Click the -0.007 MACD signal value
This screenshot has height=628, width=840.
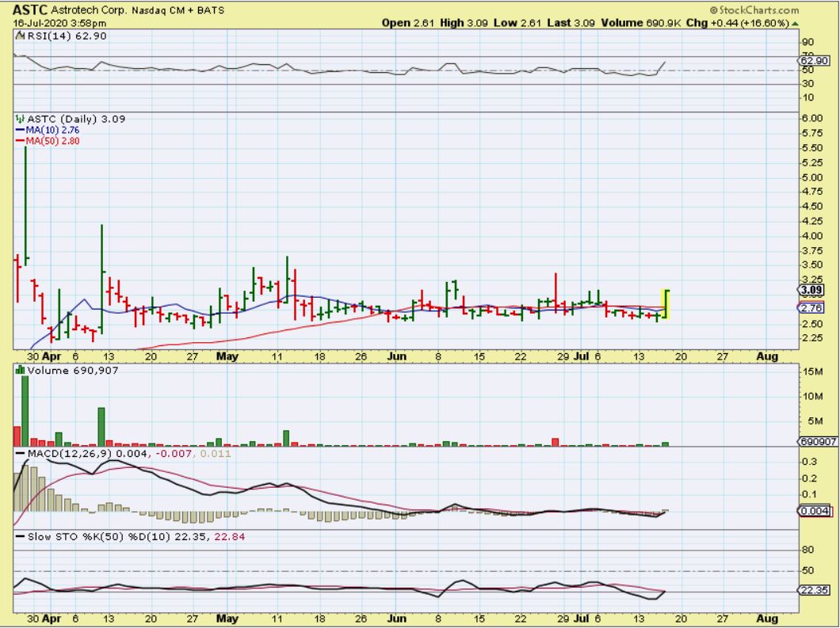174,454
